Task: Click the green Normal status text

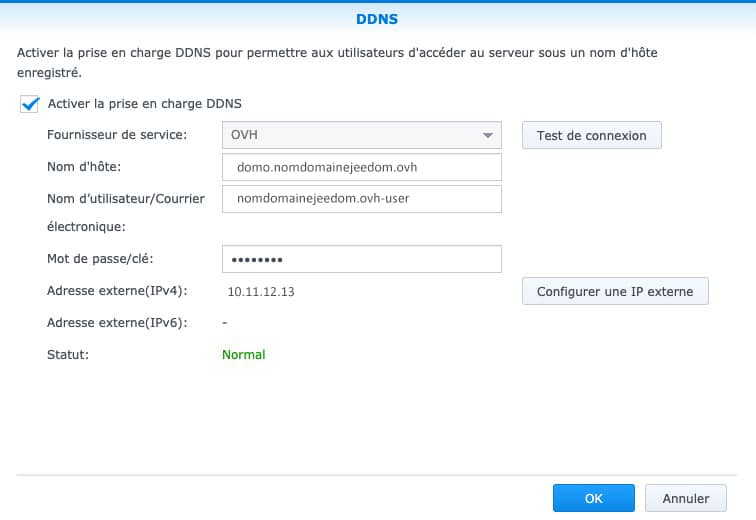Action: [x=243, y=354]
